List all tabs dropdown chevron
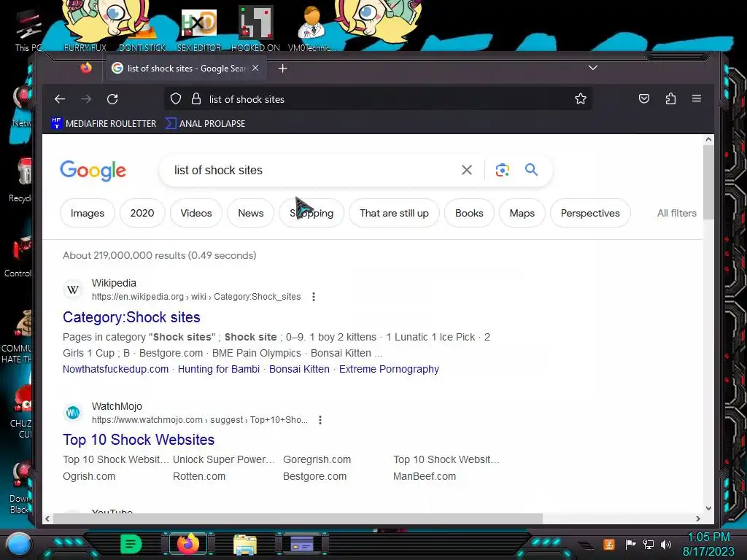The width and height of the screenshot is (747, 560). pyautogui.click(x=592, y=68)
